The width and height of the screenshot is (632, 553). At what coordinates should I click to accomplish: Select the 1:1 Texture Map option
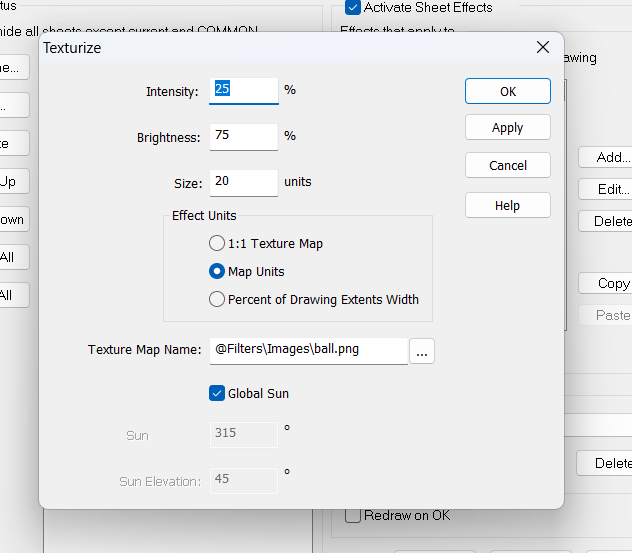[217, 243]
